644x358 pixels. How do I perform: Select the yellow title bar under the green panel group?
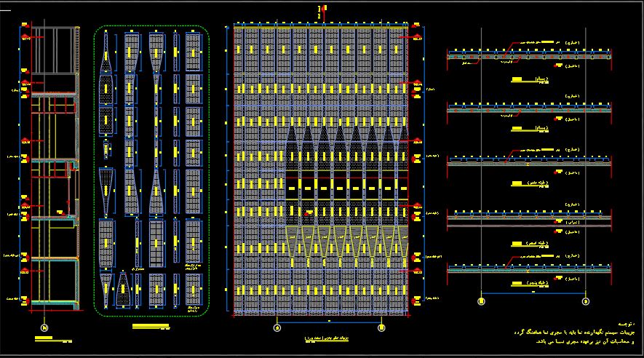click(x=151, y=326)
